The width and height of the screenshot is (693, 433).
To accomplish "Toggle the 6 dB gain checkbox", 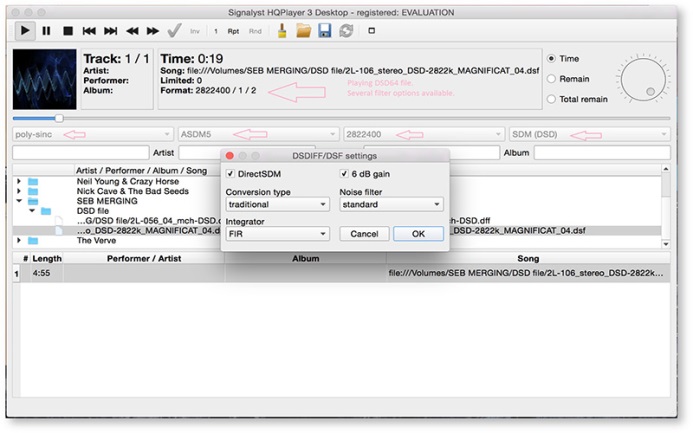I will click(344, 174).
